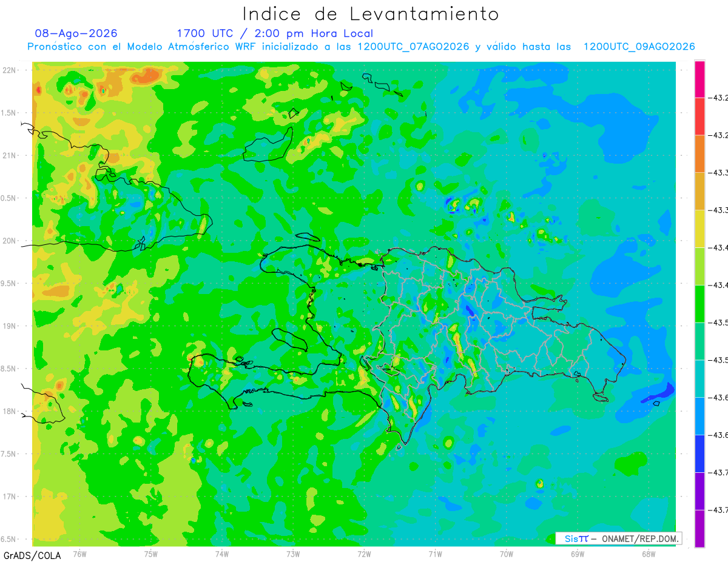This screenshot has width=728, height=562.
Task: Click '1700 UTC / 2:00 pm Hora Local'
Action: coord(275,33)
